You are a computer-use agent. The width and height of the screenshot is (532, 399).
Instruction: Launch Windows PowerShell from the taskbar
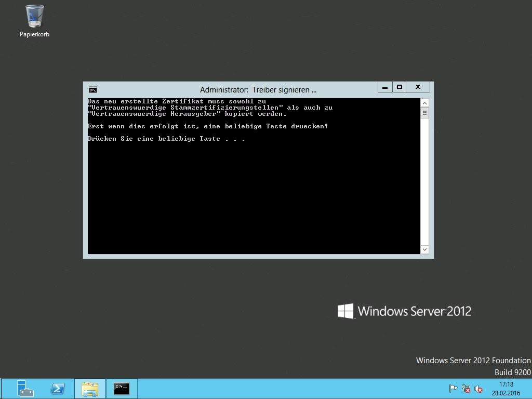point(58,389)
